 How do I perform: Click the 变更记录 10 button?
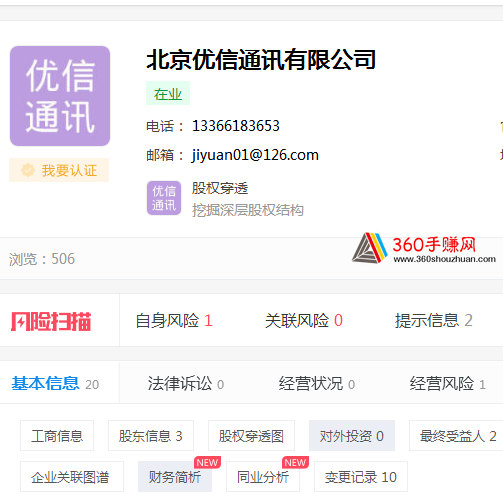(x=361, y=477)
